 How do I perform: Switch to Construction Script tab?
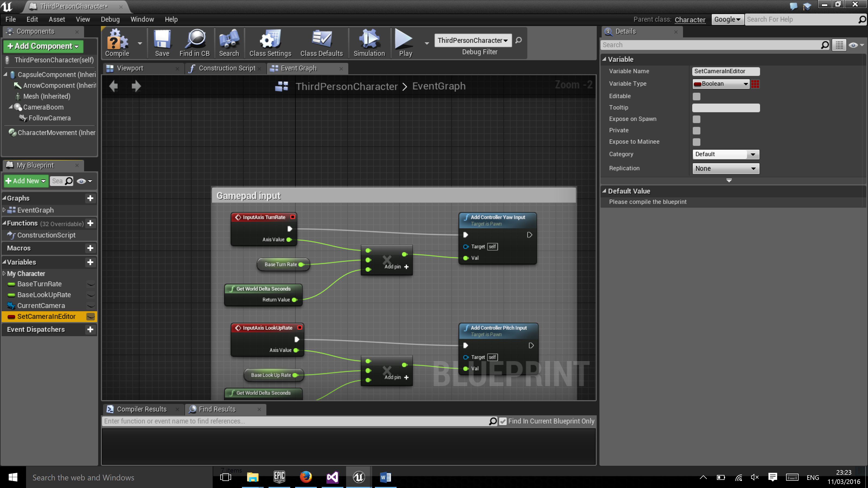pyautogui.click(x=227, y=68)
